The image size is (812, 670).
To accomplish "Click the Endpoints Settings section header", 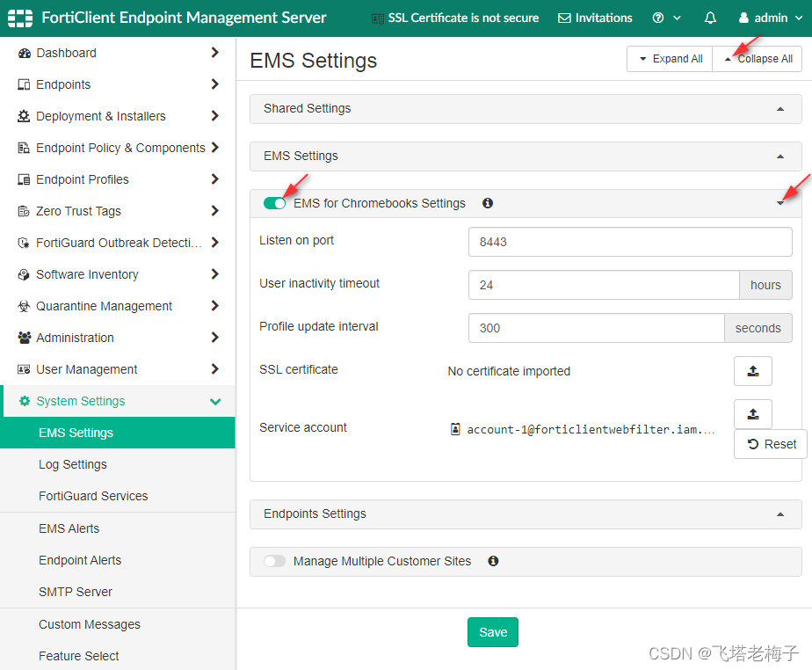I will (526, 514).
